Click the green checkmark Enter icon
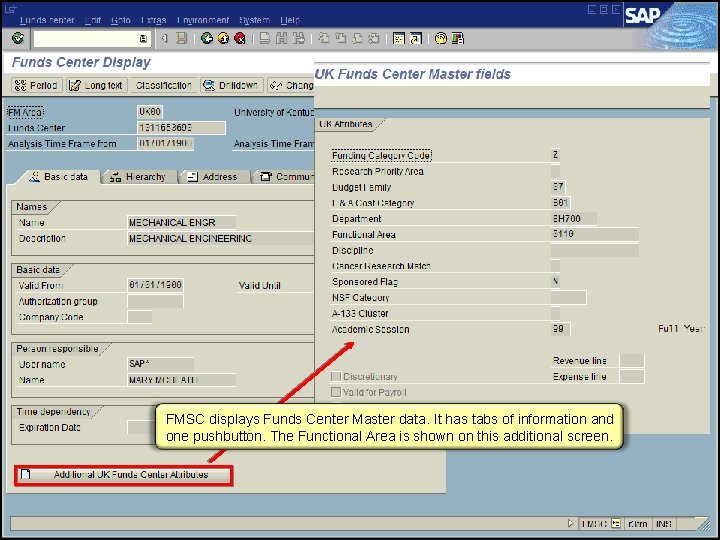This screenshot has width=720, height=540. [x=18, y=38]
